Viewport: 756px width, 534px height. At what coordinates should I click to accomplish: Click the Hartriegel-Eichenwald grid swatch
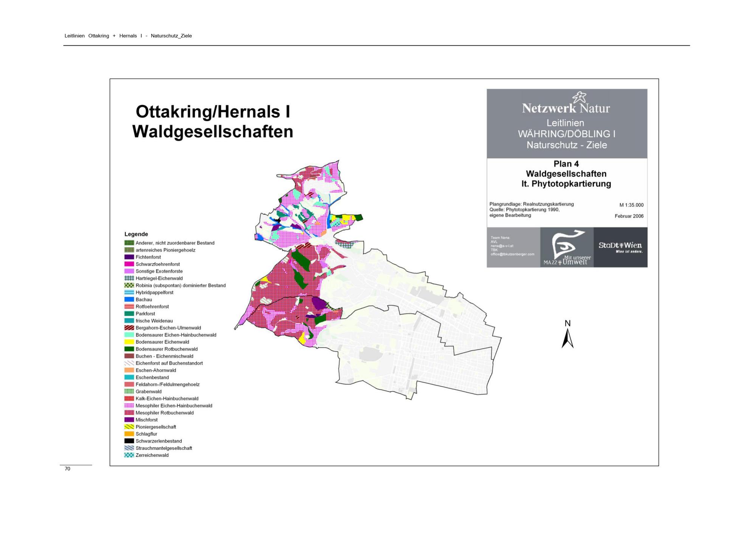[x=129, y=278]
